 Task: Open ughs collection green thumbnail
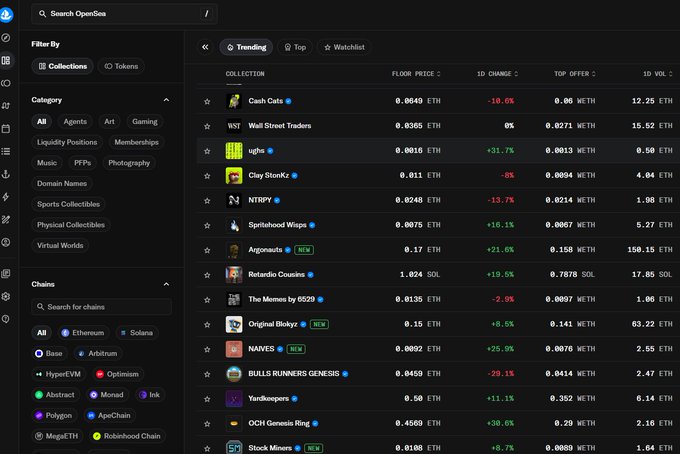pos(234,150)
